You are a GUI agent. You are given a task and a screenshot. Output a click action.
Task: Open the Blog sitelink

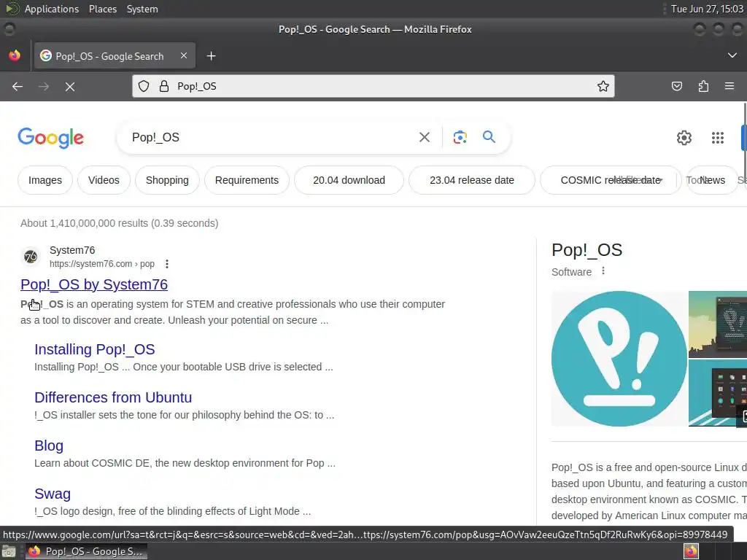(x=49, y=446)
